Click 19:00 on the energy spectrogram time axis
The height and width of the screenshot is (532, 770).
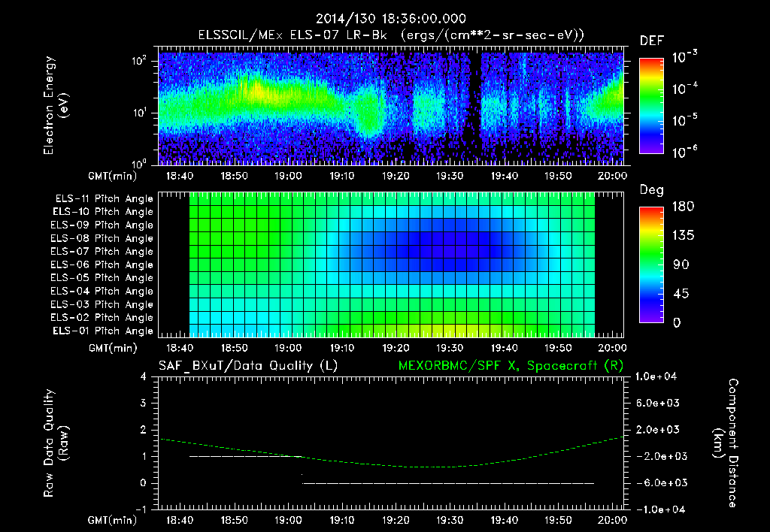click(x=288, y=176)
